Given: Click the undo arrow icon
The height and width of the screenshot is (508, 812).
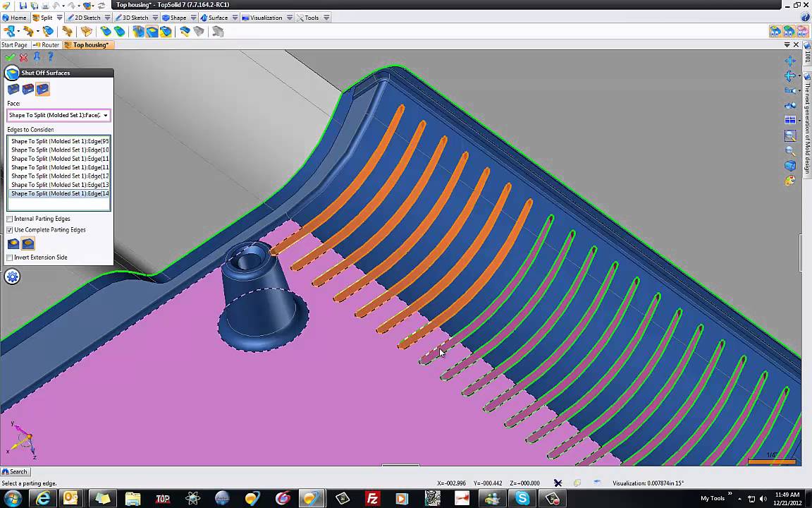Looking at the screenshot, I should [56, 5].
